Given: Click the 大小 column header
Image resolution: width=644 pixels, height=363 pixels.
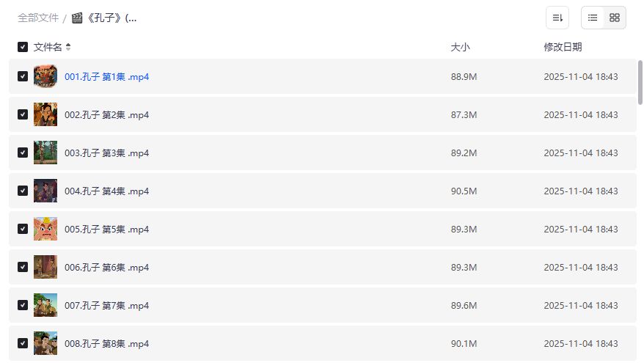Looking at the screenshot, I should 460,47.
